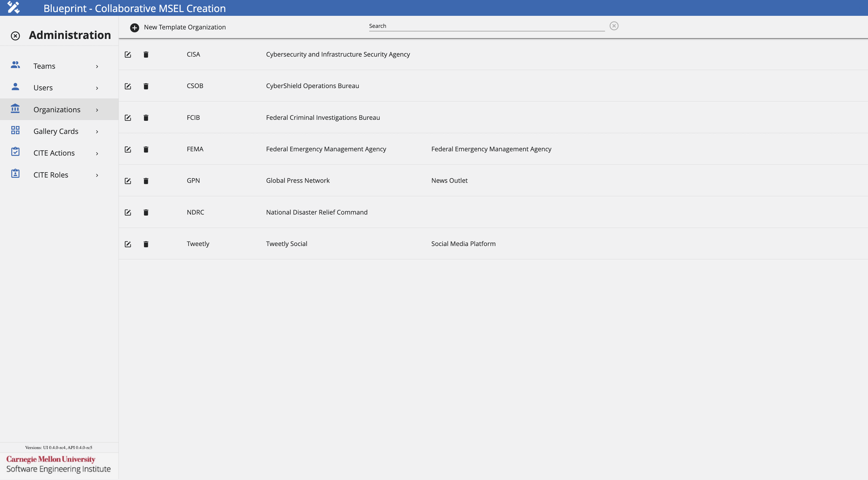Click the delete trash icon for CSOB
Screen dimensions: 868x480
[146, 86]
